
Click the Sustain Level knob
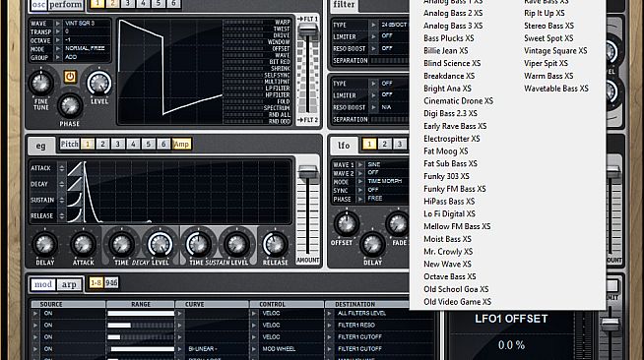point(236,245)
